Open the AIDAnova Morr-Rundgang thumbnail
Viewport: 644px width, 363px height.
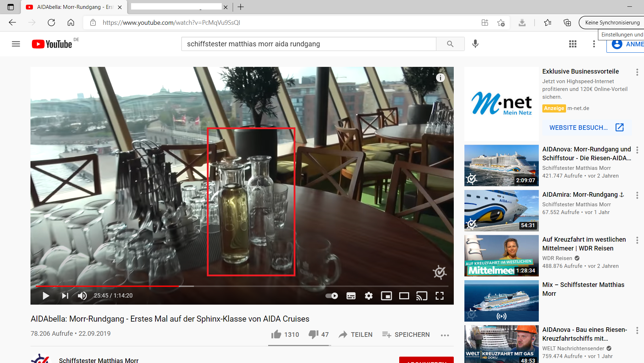pos(501,165)
